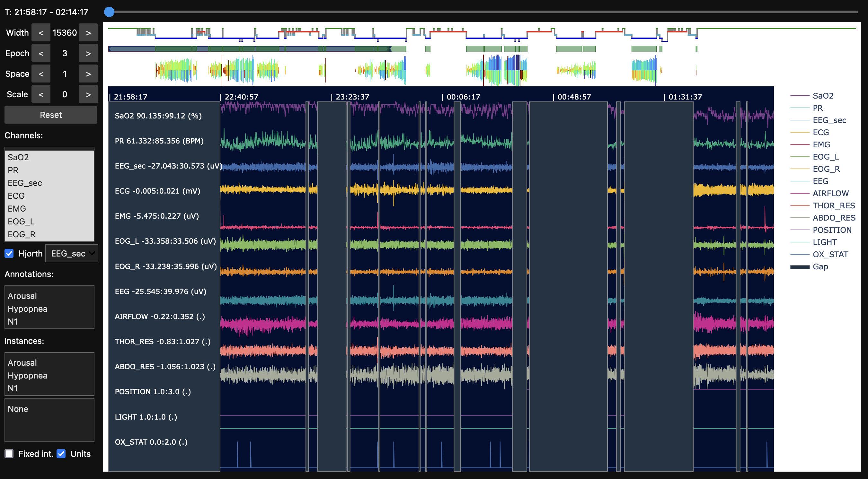868x479 pixels.
Task: Uncheck the Hjorth checkbox
Action: pos(9,253)
